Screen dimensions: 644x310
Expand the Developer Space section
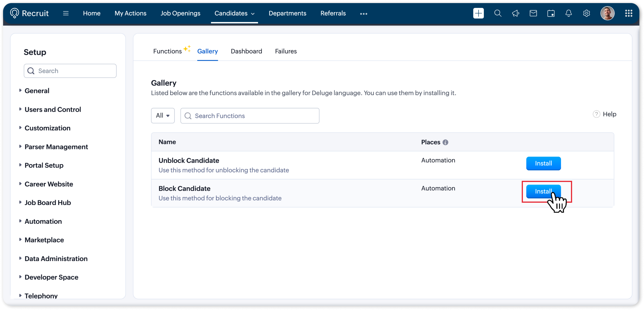(51, 277)
